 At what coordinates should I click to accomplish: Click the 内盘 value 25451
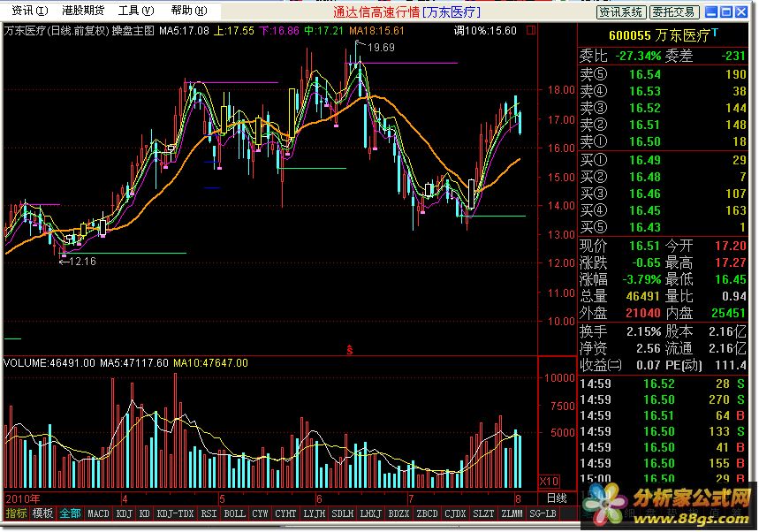[x=728, y=313]
